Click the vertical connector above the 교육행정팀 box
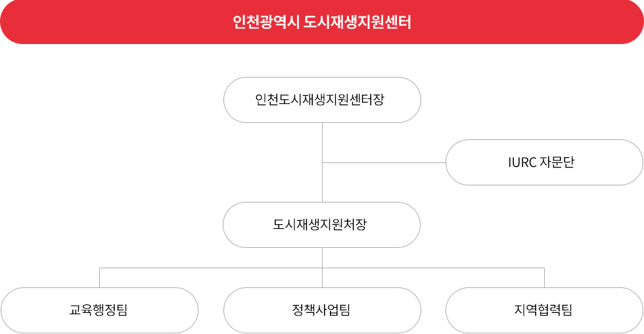This screenshot has height=334, width=644. point(100,278)
